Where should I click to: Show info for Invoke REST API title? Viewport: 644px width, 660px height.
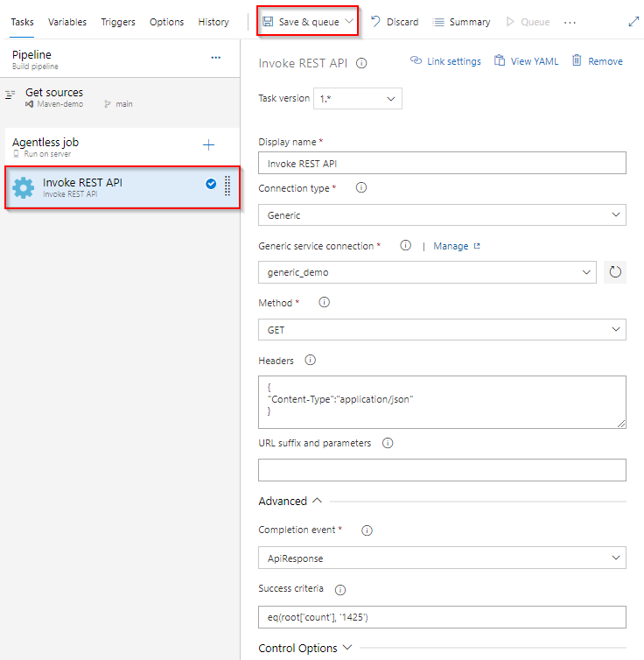pos(361,63)
